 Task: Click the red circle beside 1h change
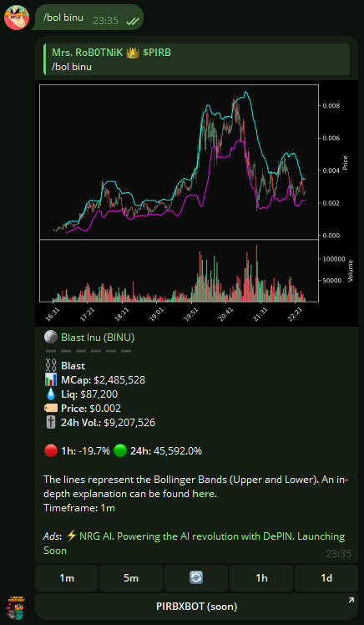click(x=51, y=451)
